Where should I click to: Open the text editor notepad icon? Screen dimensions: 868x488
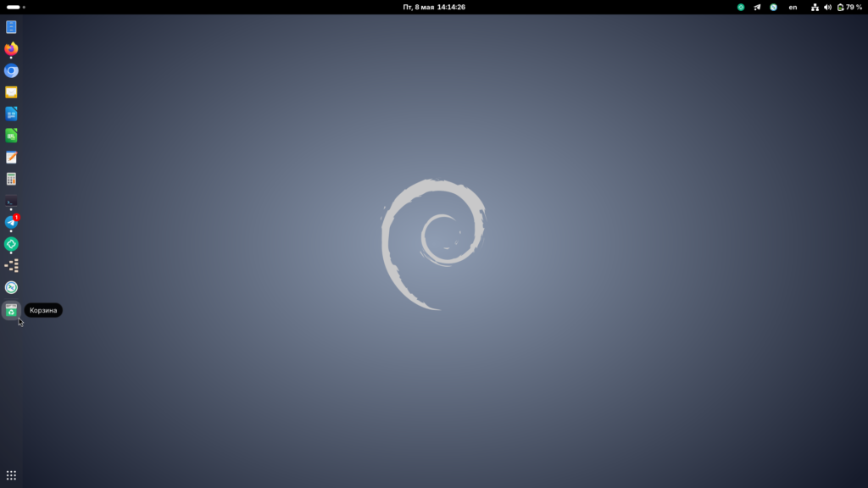click(11, 157)
